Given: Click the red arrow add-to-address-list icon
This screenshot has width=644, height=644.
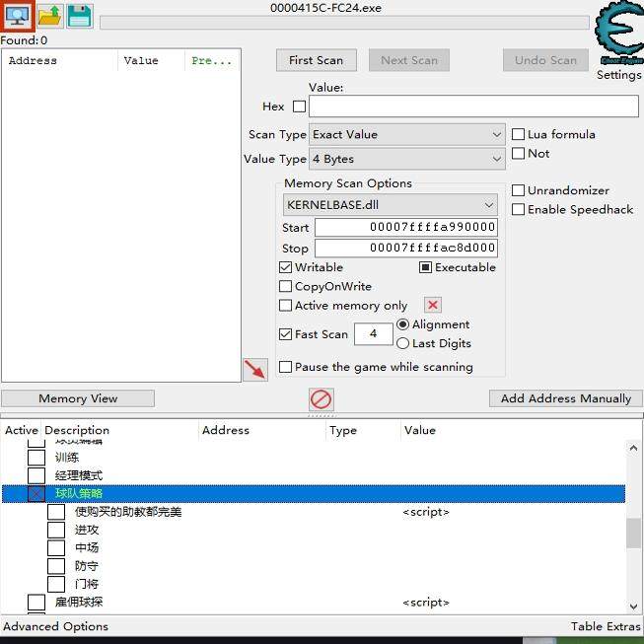Looking at the screenshot, I should (255, 369).
